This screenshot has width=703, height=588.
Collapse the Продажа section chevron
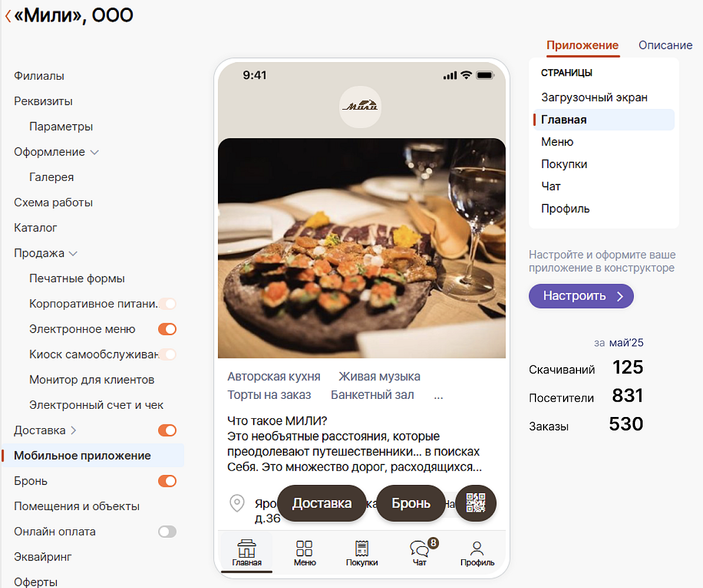click(73, 254)
